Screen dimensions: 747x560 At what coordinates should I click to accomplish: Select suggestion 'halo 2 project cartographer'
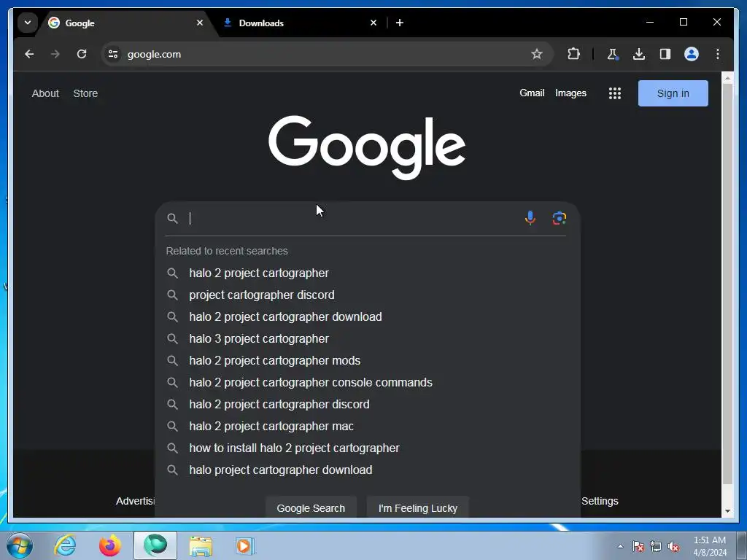(x=366, y=273)
